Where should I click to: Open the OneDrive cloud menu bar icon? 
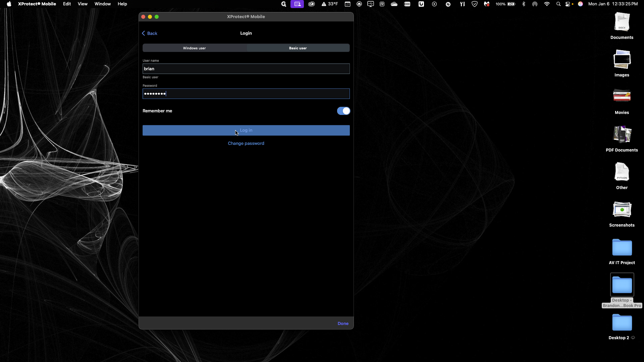394,4
